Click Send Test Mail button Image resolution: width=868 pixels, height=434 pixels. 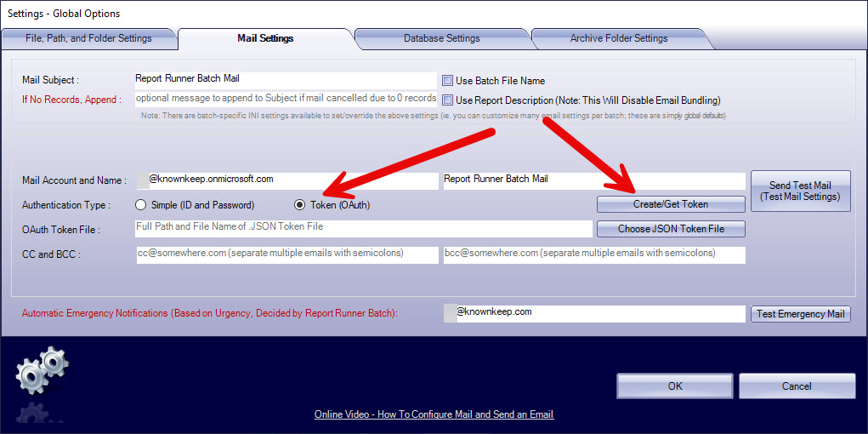[x=799, y=191]
